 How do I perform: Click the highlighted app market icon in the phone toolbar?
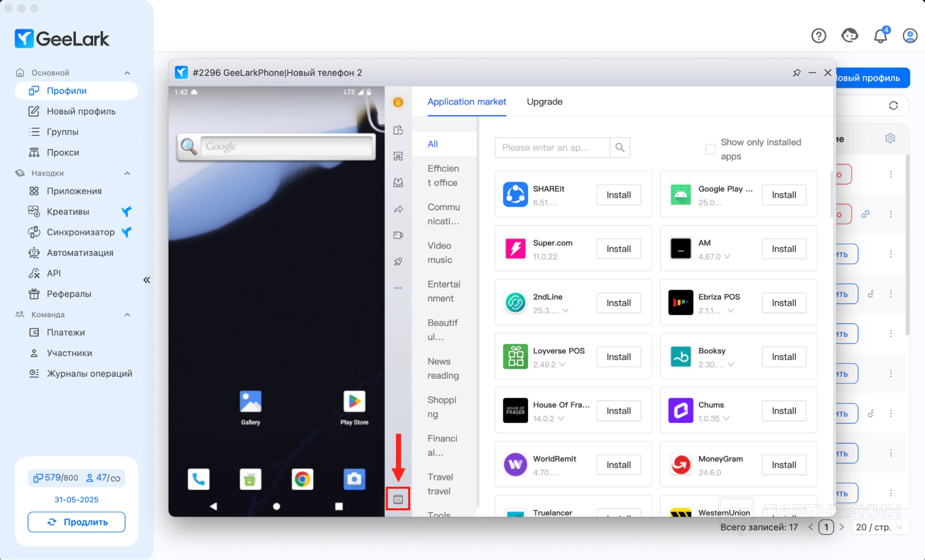coord(398,499)
